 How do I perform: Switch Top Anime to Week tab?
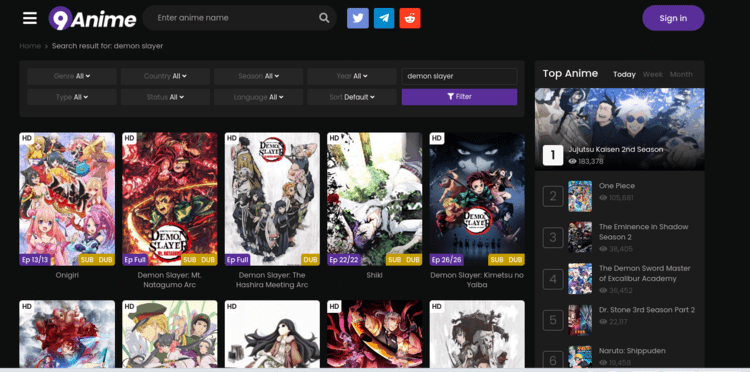(x=652, y=74)
